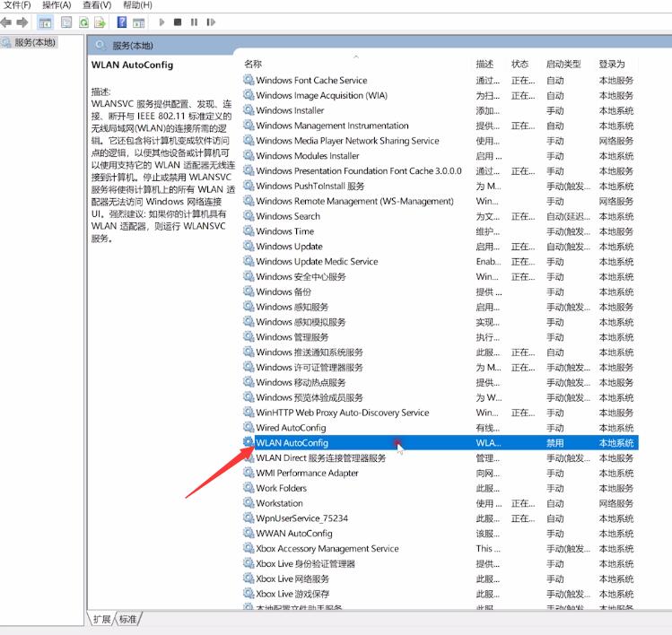
Task: Select the gear icon of Windows Font Cache Service
Action: (x=249, y=80)
